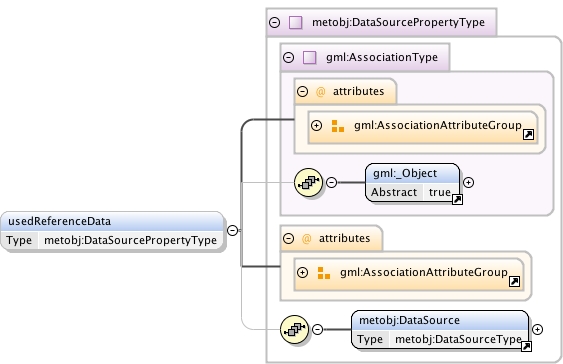The width and height of the screenshot is (563, 364).
Task: Click the Abstract label in gml:_Object
Action: tap(394, 192)
